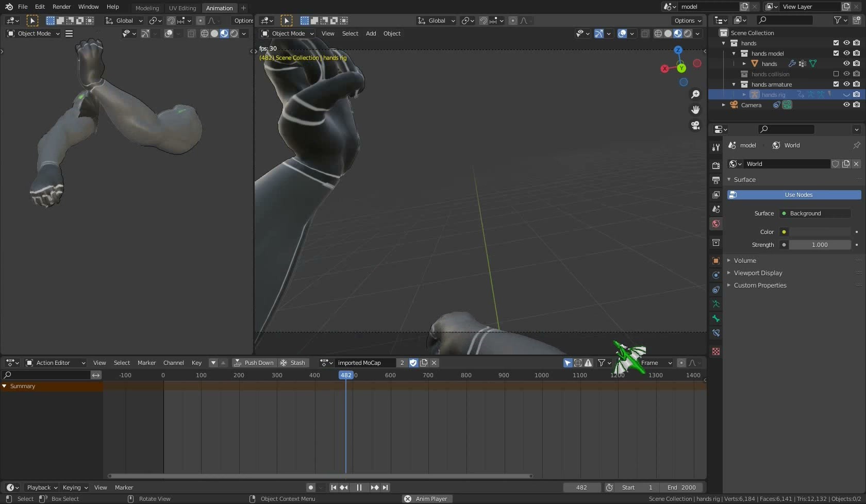
Task: Enable snapping with the magnet icon
Action: click(485, 21)
